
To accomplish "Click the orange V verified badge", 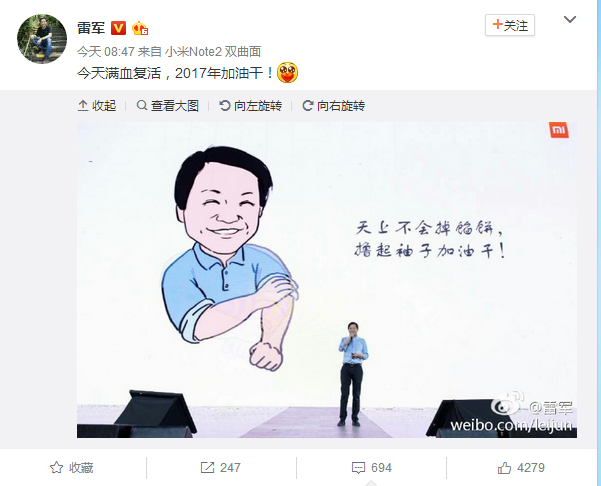I will click(x=118, y=28).
